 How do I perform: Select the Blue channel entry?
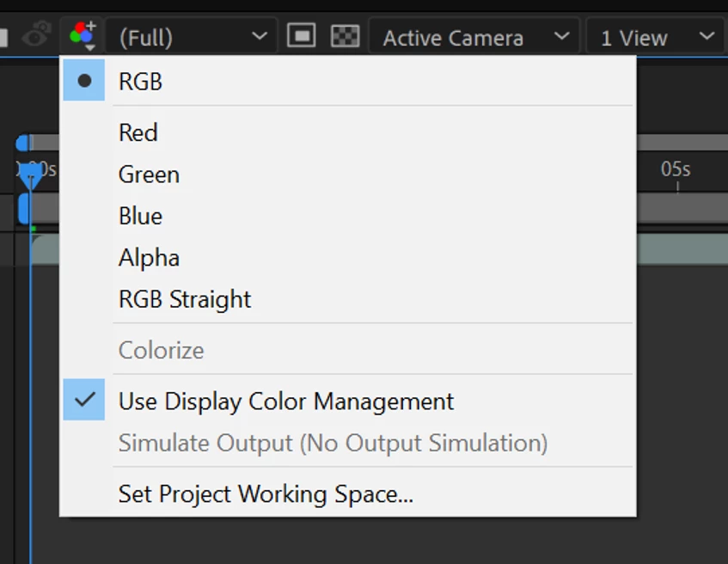[x=140, y=216]
